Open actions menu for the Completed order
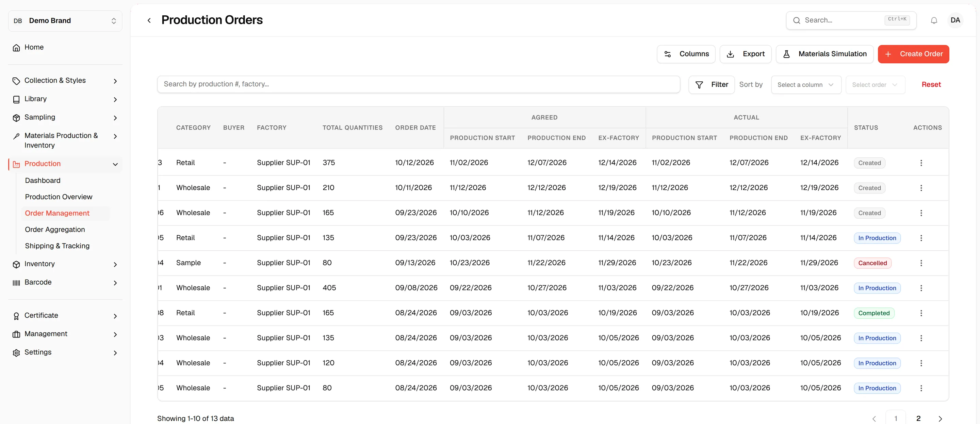 [921, 313]
